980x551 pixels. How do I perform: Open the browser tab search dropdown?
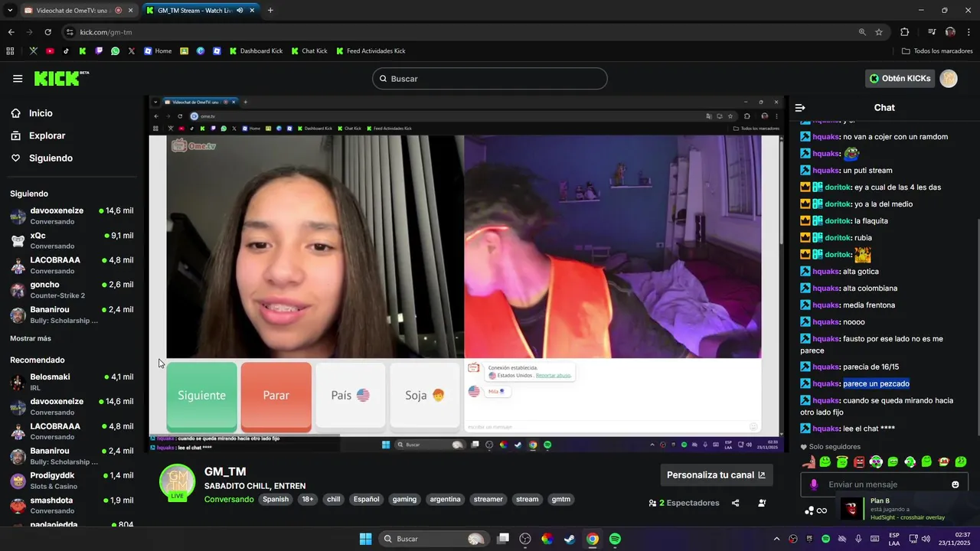coord(10,11)
